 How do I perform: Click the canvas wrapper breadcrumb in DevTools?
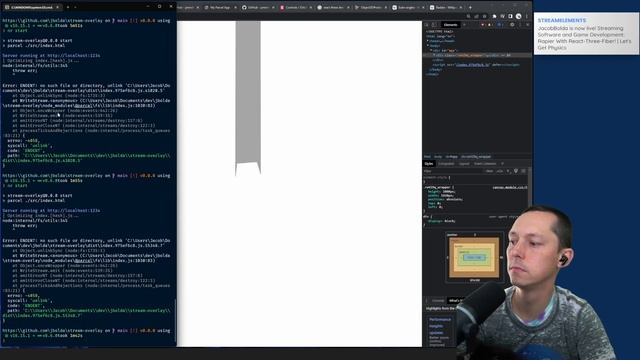476,157
